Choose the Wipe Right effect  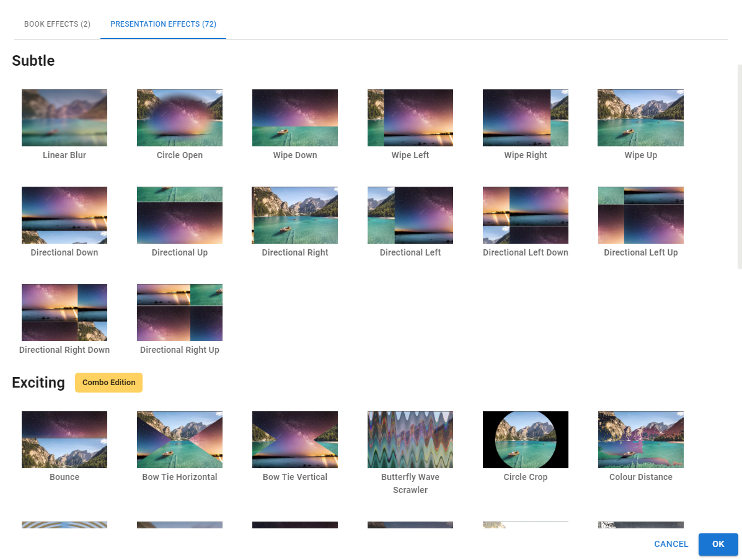526,118
